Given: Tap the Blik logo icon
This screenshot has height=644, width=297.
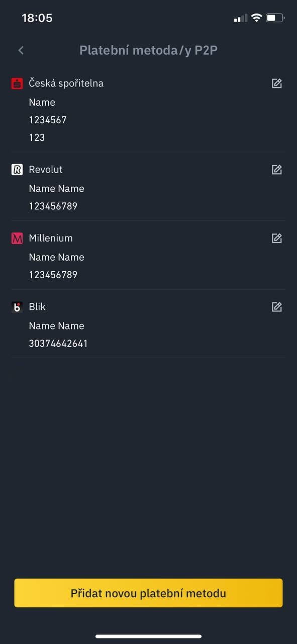Looking at the screenshot, I should pyautogui.click(x=17, y=307).
